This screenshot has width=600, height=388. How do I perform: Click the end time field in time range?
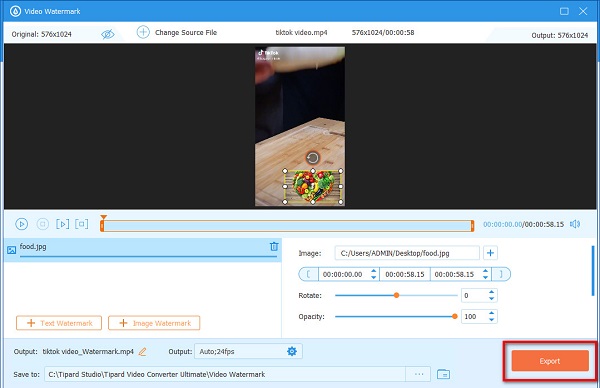[455, 274]
